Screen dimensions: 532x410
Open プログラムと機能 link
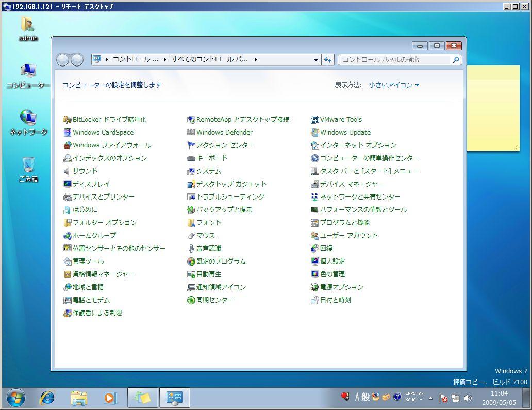click(345, 223)
